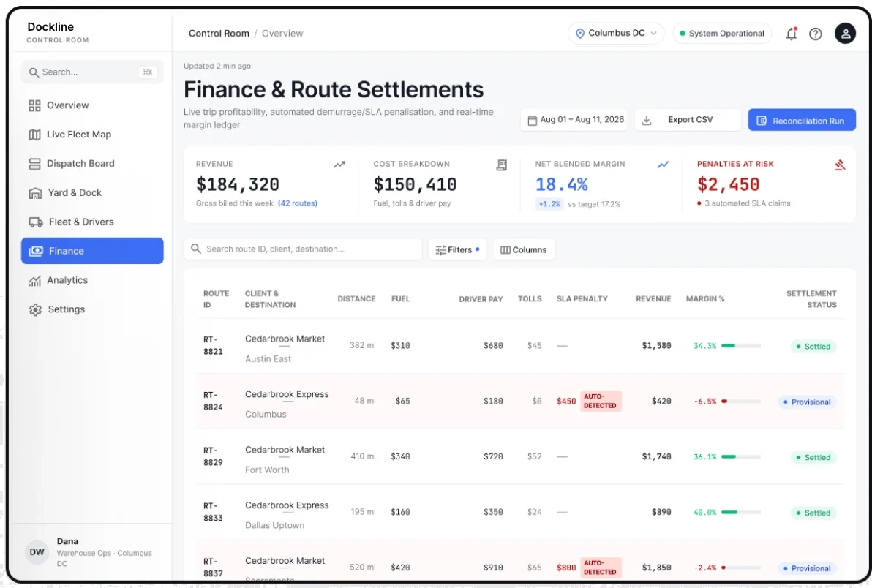Go to Overview in the sidebar
Screen dimensions: 872x588
pyautogui.click(x=92, y=105)
